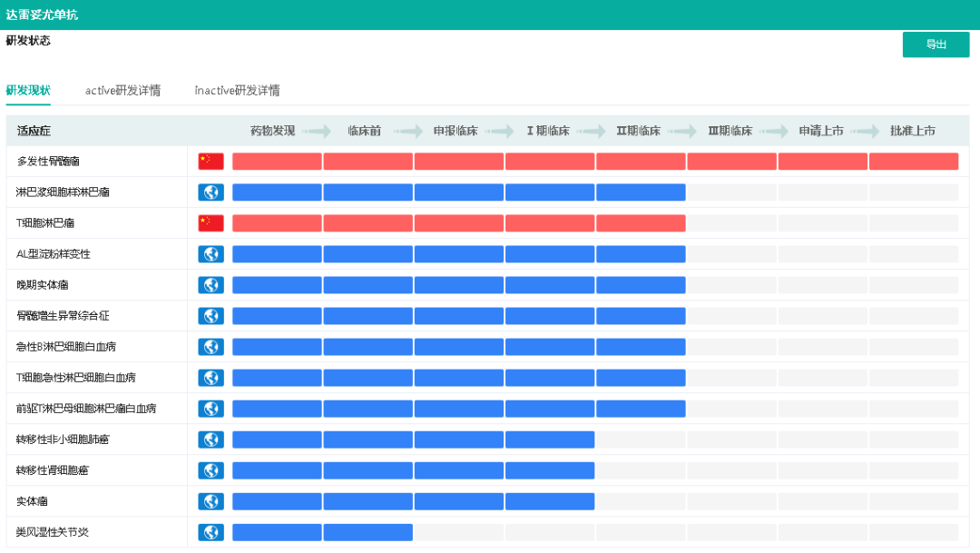Click the 实体瘤 indication row label
Viewport: 980px width, 553px height.
32,501
